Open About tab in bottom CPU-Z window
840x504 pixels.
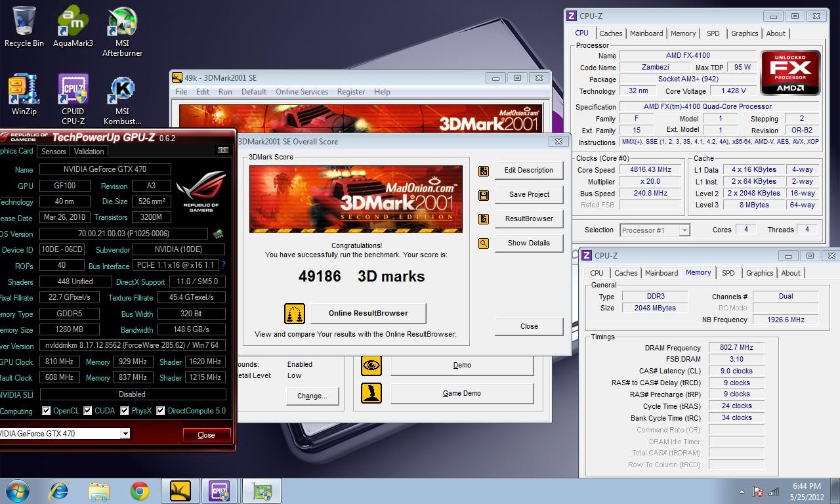tap(791, 273)
